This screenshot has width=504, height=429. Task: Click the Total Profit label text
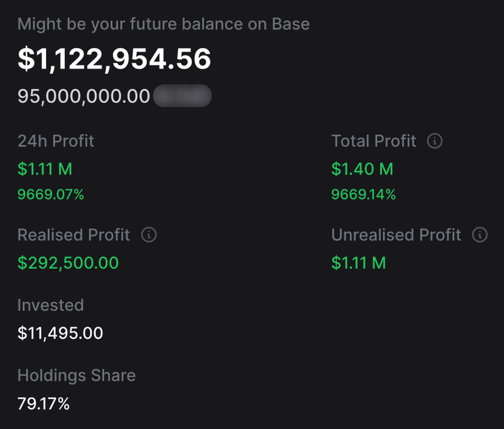(374, 141)
